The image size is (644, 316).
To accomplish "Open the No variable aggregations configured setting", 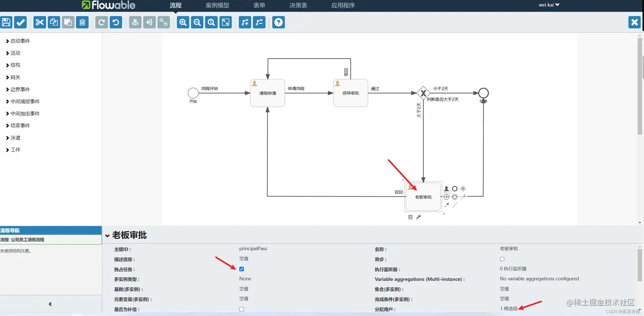I will (539, 279).
